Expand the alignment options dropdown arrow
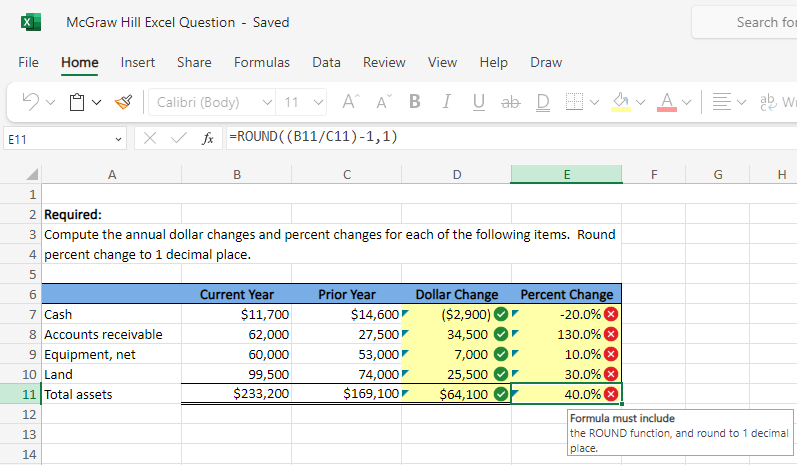 pyautogui.click(x=742, y=103)
